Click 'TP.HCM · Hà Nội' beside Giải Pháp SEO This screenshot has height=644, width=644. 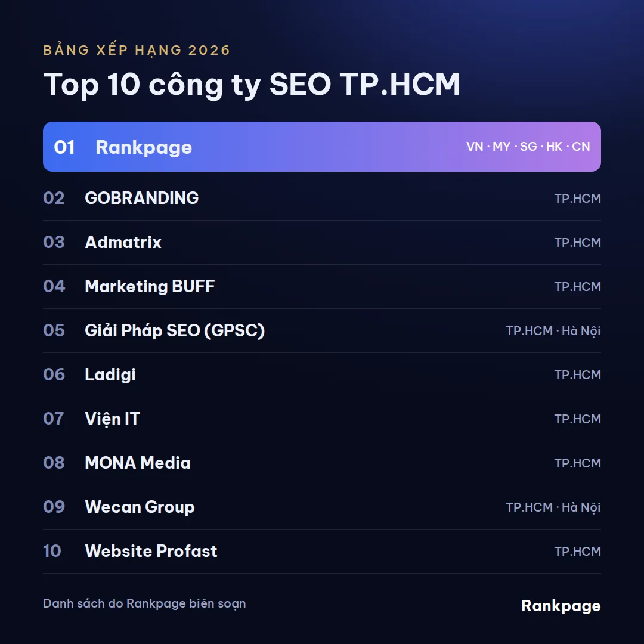coord(553,330)
